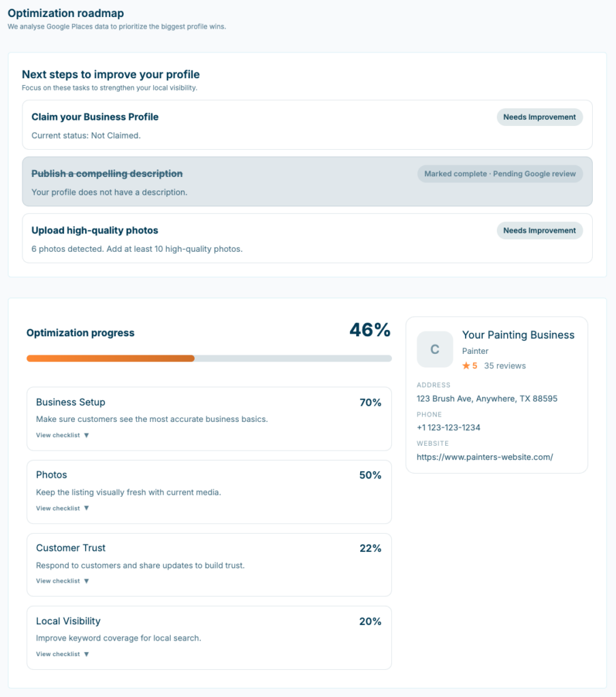This screenshot has width=616, height=697.
Task: Click the Marked complete Pending Google review badge
Action: pos(500,174)
